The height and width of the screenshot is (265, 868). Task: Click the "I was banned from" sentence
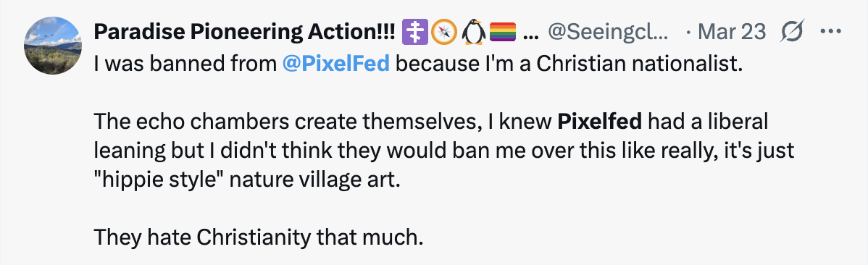pyautogui.click(x=185, y=64)
